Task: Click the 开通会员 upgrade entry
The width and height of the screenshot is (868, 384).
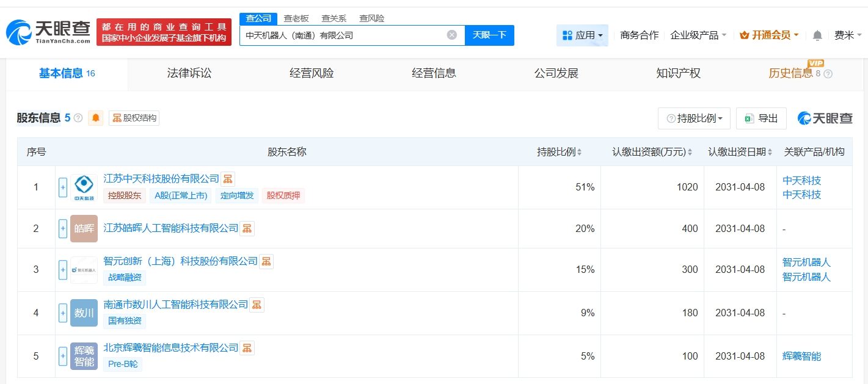Action: 768,35
